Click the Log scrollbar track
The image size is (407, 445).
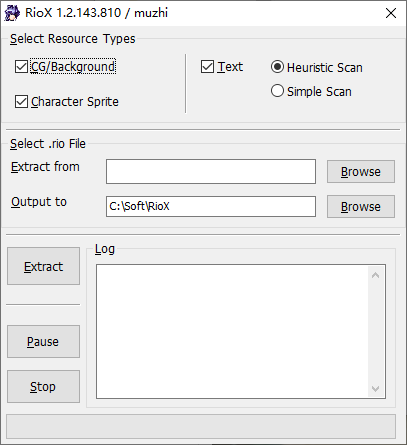coord(376,332)
